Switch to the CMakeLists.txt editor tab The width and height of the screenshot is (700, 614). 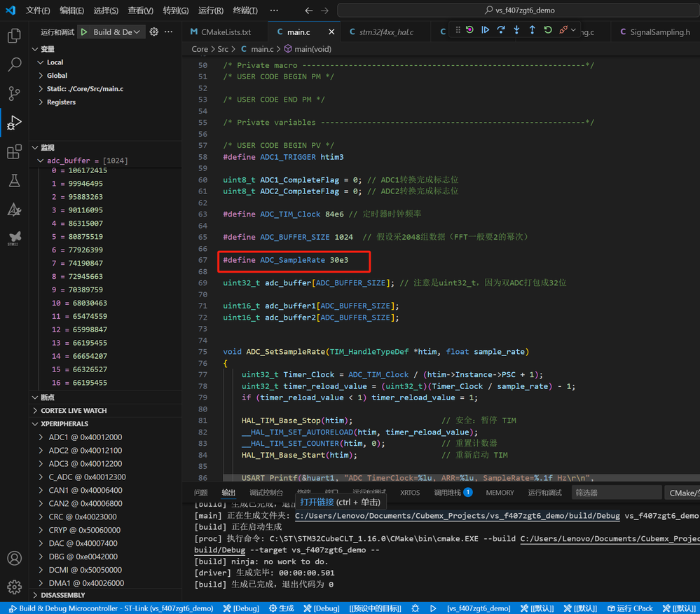tap(221, 32)
